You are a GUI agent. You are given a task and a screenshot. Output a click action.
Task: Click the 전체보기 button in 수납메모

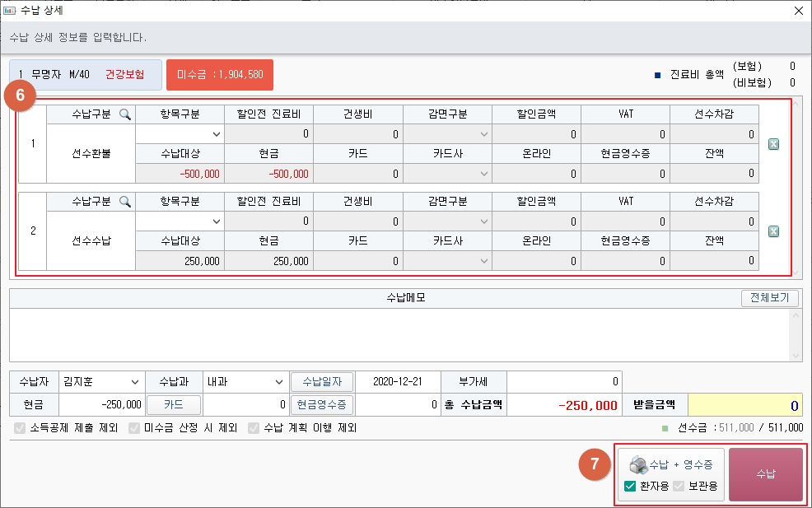click(x=769, y=298)
